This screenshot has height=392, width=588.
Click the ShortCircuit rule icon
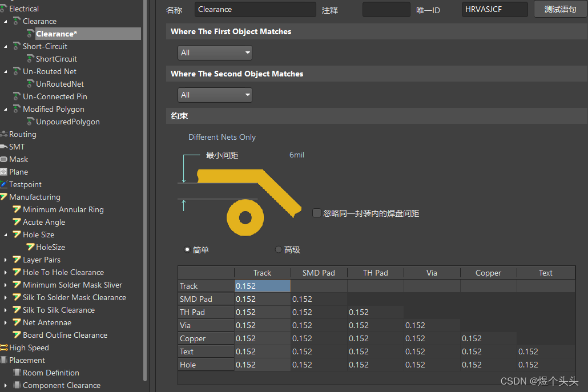[30, 59]
